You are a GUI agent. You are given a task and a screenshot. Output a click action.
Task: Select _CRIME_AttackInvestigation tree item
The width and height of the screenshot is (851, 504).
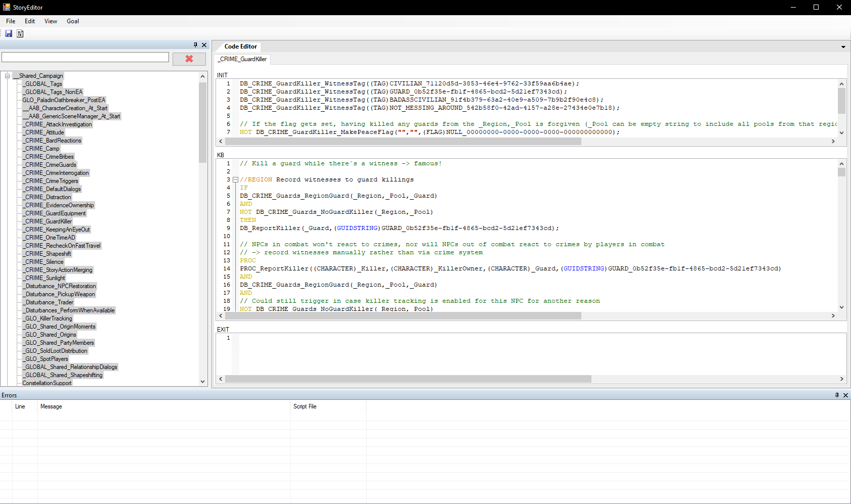tap(57, 124)
